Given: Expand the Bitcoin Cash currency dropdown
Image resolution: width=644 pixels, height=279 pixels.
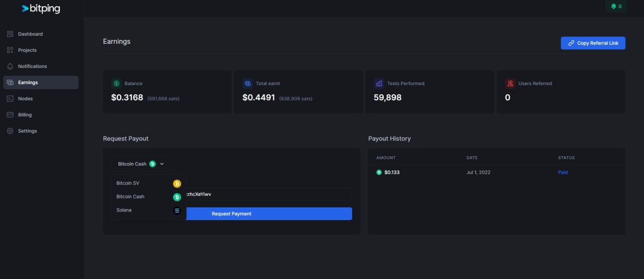Looking at the screenshot, I should pos(141,164).
